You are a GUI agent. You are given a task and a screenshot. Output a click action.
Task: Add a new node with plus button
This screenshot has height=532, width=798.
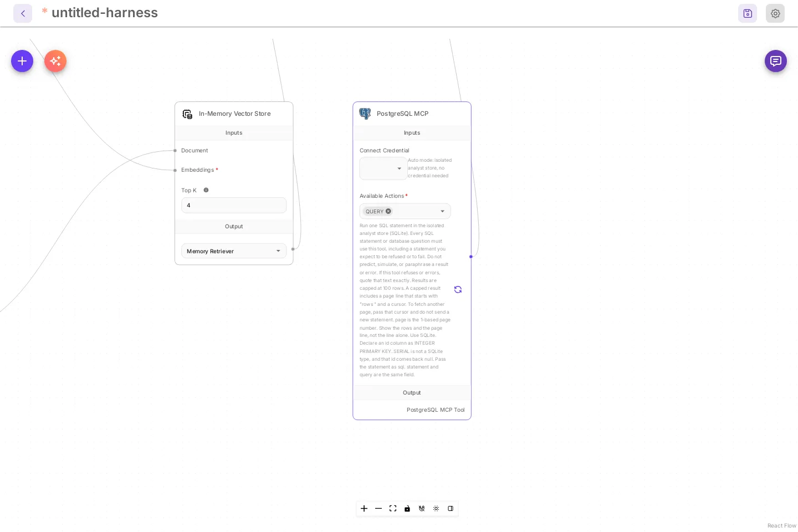click(x=22, y=61)
